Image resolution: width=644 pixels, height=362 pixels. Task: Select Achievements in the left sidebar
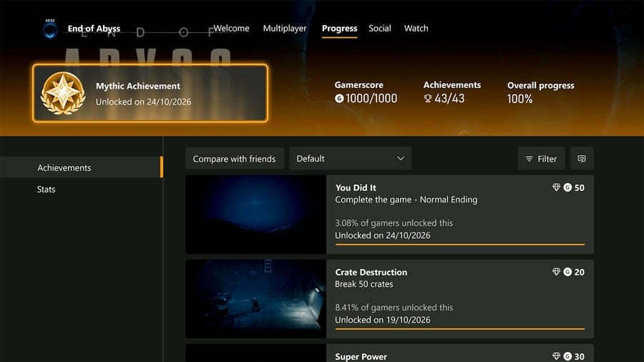(82, 167)
